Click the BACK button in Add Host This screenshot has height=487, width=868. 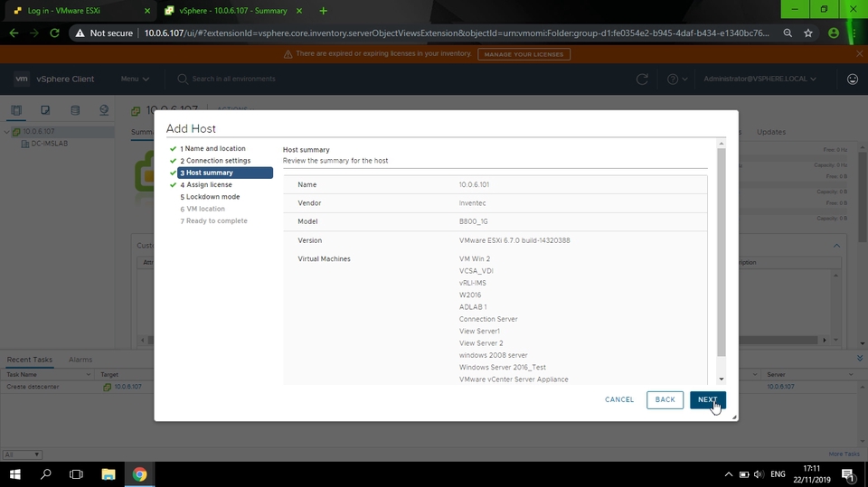[x=665, y=399]
